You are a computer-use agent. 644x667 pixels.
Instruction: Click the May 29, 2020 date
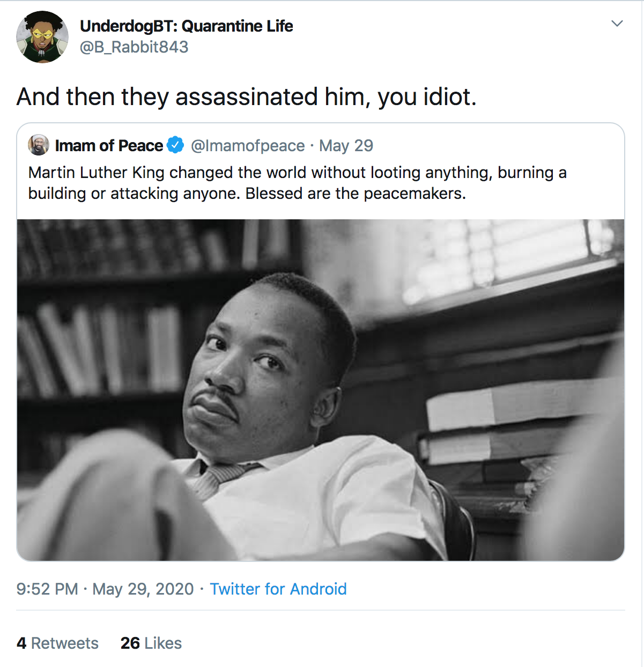click(x=143, y=589)
